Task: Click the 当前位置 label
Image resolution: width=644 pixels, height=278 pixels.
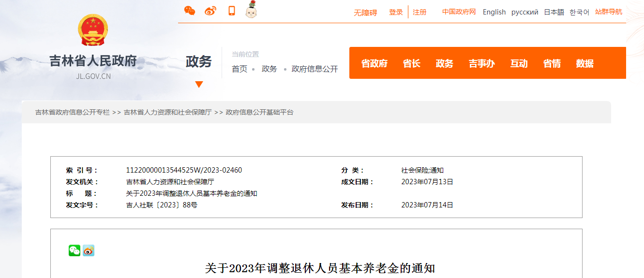Action: pyautogui.click(x=245, y=54)
